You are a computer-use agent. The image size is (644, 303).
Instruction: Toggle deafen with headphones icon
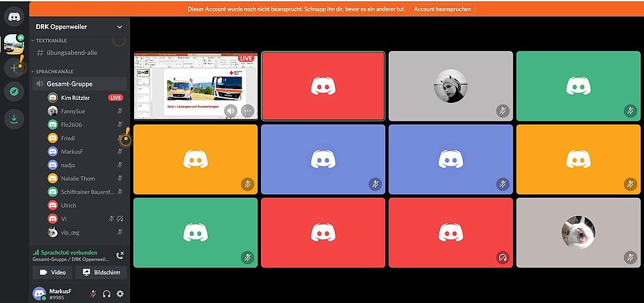107,294
